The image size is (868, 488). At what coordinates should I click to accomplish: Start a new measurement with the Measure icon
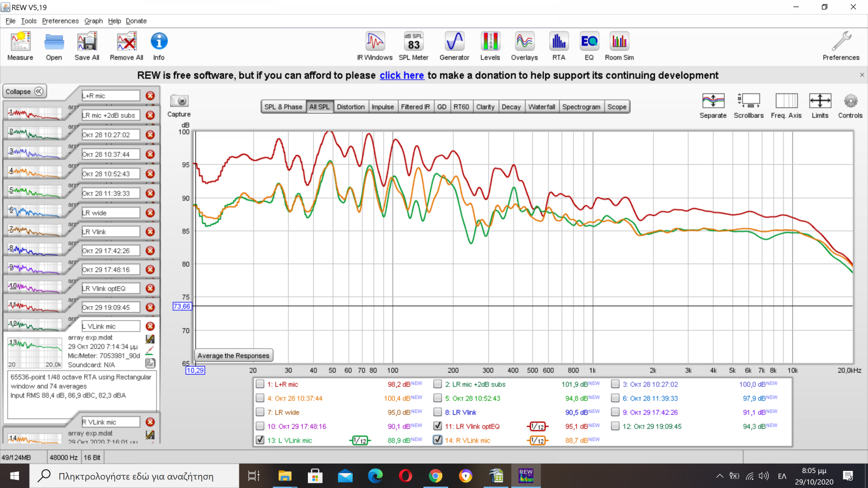[x=20, y=46]
